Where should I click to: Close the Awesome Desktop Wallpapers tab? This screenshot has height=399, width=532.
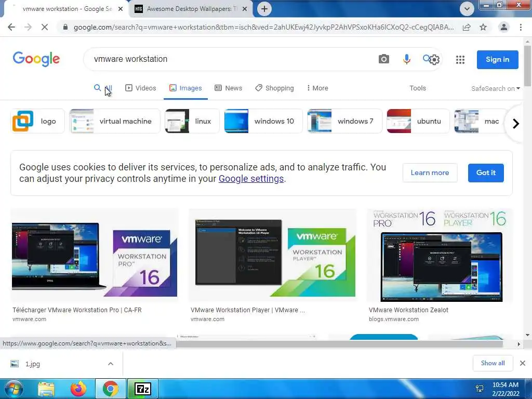245,9
